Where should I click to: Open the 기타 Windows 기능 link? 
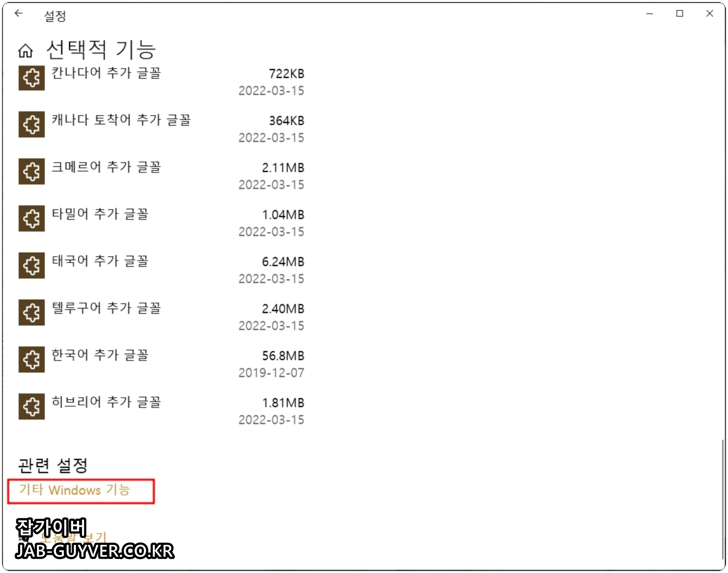(x=75, y=490)
